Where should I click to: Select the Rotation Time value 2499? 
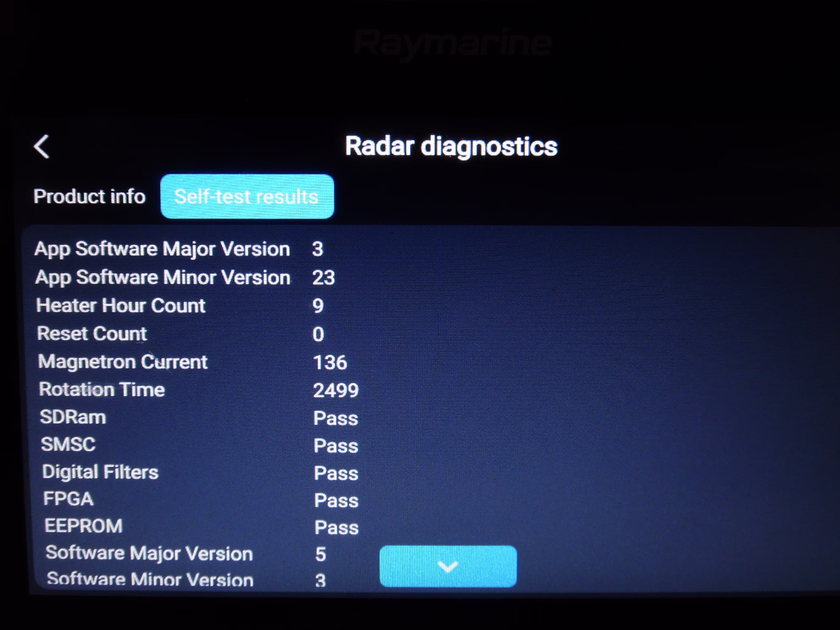336,390
